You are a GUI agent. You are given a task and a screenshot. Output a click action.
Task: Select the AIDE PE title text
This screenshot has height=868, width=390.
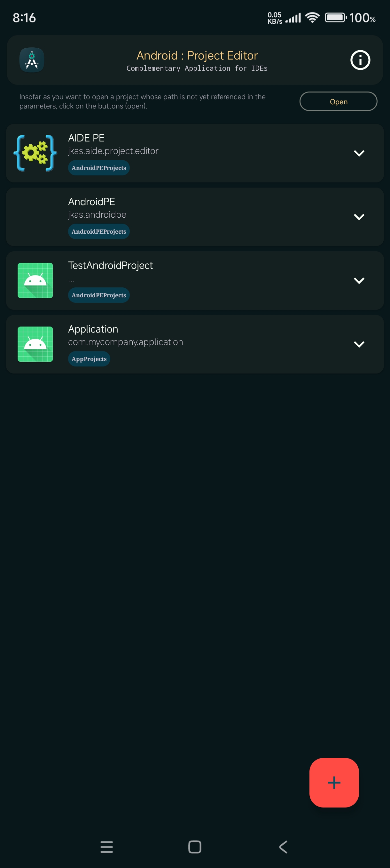[86, 138]
